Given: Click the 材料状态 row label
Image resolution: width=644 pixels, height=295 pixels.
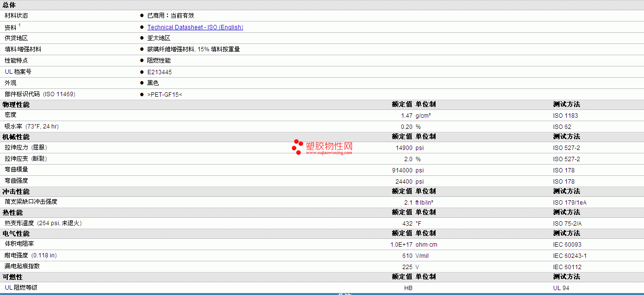Looking at the screenshot, I should pyautogui.click(x=16, y=16).
